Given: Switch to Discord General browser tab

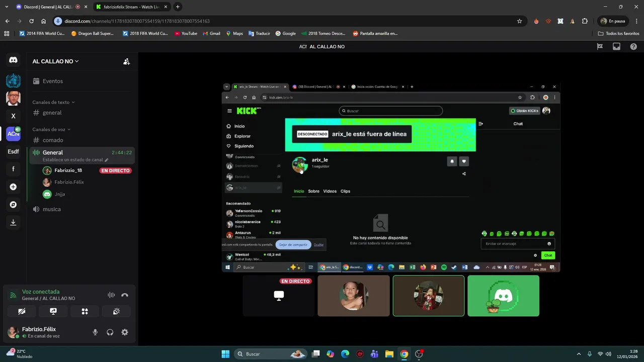Looking at the screenshot, I should click(50, 7).
